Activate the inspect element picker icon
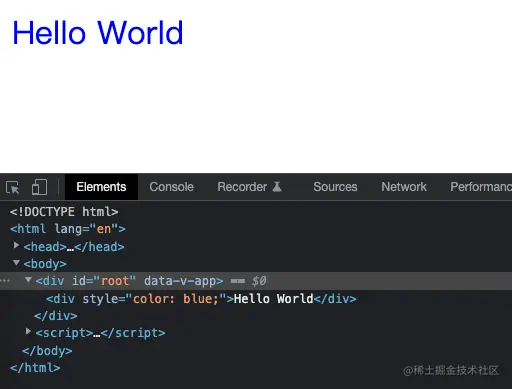This screenshot has height=389, width=512. 13,187
